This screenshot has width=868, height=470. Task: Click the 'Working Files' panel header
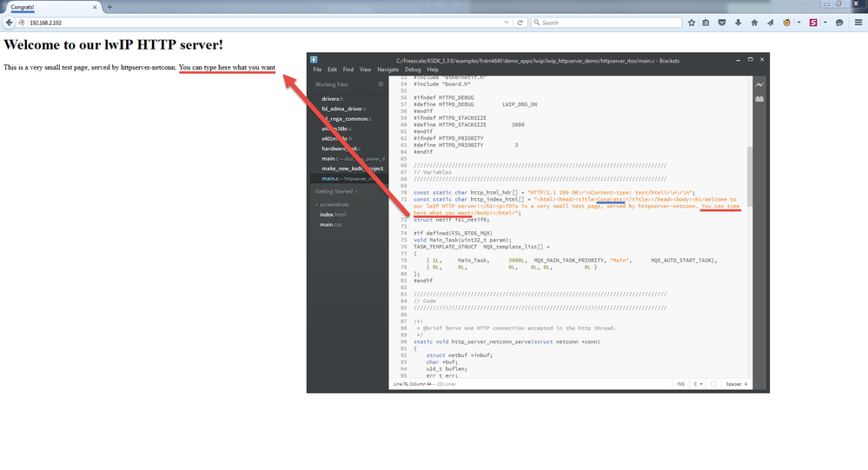[332, 84]
